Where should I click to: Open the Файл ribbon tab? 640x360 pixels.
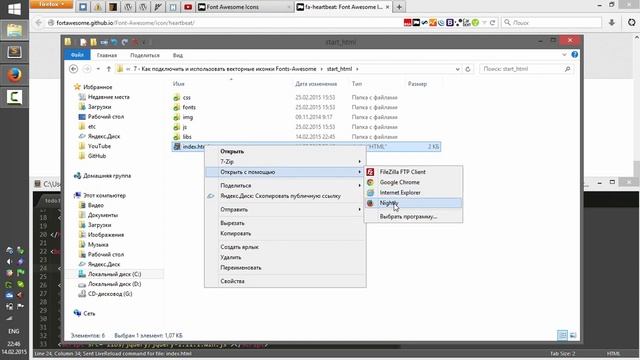(x=77, y=55)
